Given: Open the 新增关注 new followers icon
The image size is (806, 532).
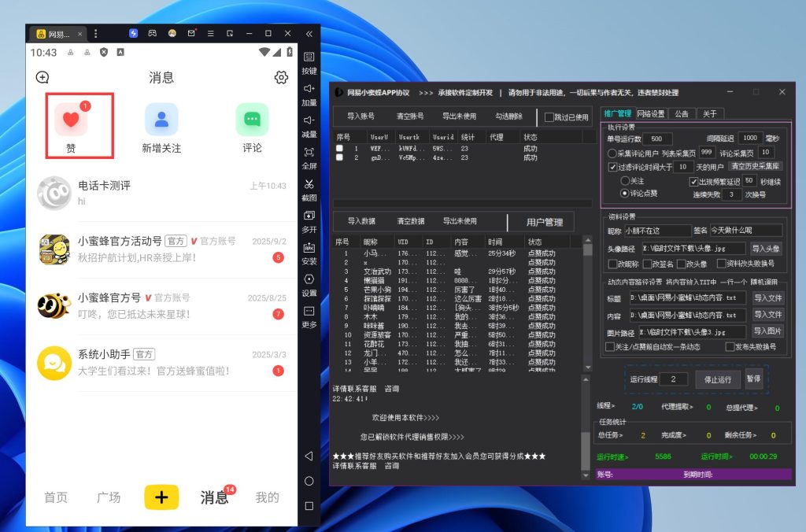Looking at the screenshot, I should (x=161, y=120).
